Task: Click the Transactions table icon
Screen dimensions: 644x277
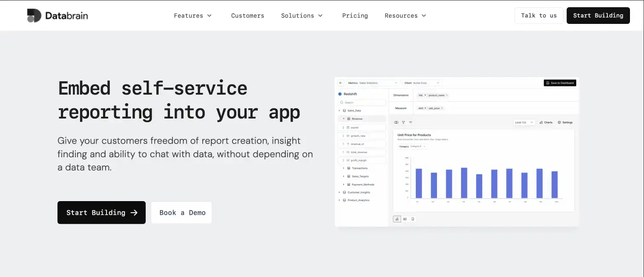Action: 348,168
